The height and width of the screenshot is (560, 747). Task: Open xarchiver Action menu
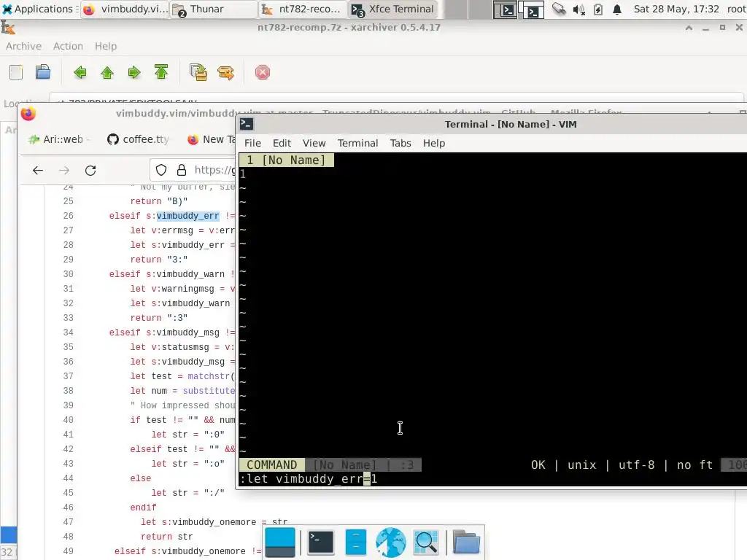point(68,46)
